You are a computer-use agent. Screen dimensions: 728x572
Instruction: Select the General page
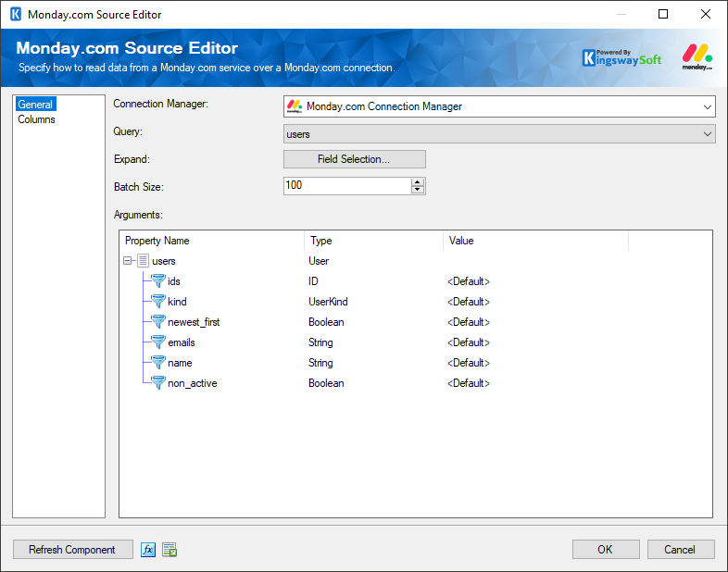click(x=35, y=105)
